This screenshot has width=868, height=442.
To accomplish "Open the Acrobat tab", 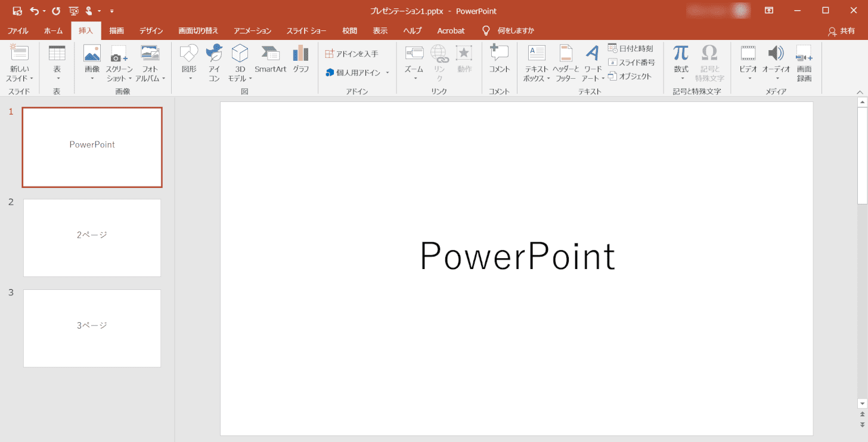I will pyautogui.click(x=451, y=30).
